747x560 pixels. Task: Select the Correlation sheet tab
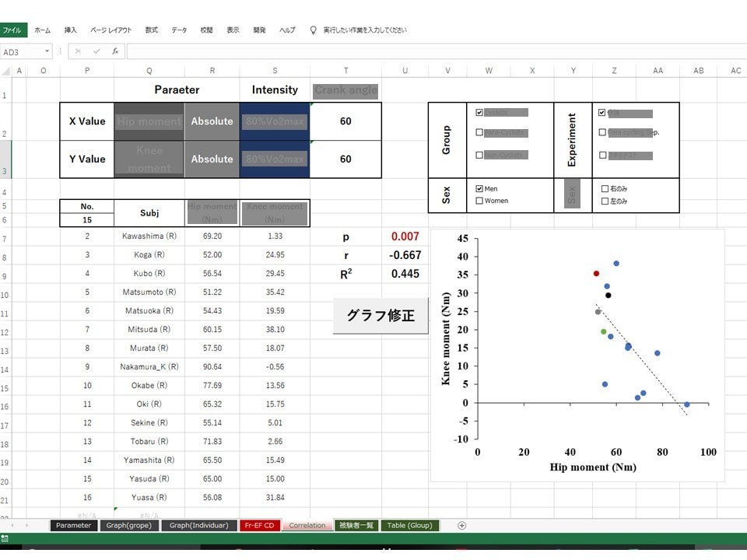(x=307, y=525)
